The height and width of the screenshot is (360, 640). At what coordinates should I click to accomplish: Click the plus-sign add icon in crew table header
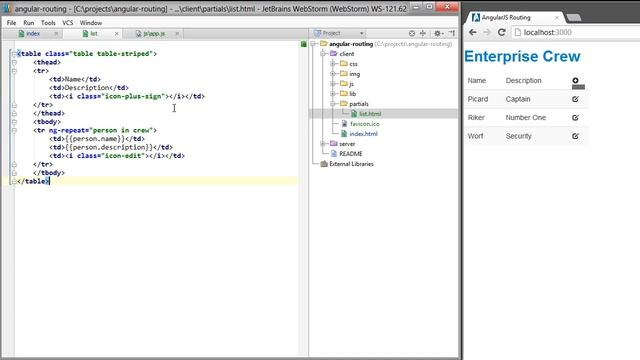[x=575, y=80]
